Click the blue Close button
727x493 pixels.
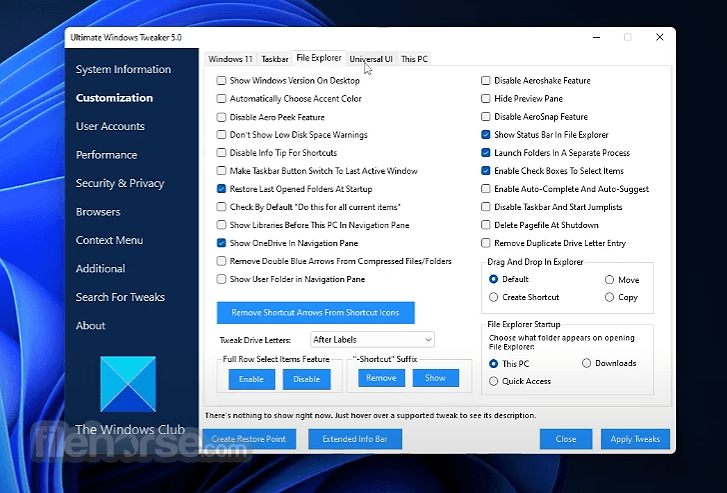click(x=566, y=439)
